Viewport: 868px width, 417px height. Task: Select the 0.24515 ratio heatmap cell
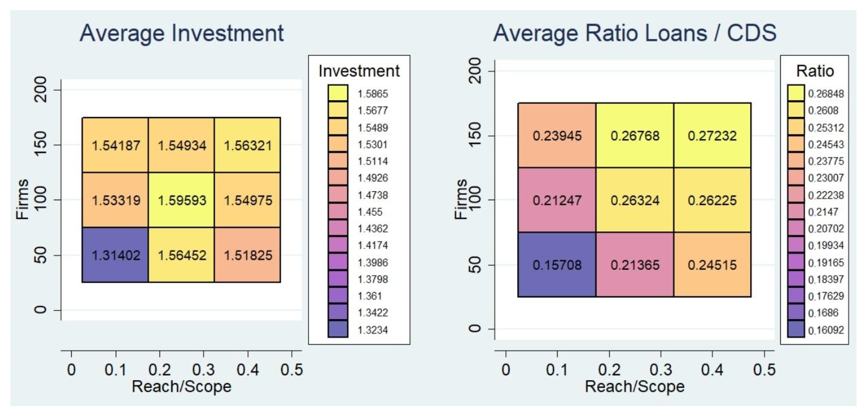pyautogui.click(x=712, y=265)
